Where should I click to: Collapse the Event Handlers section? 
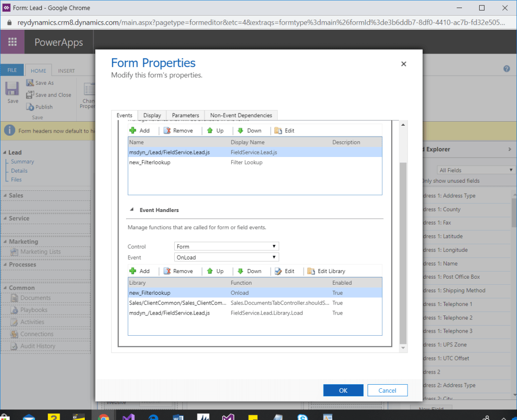(132, 210)
